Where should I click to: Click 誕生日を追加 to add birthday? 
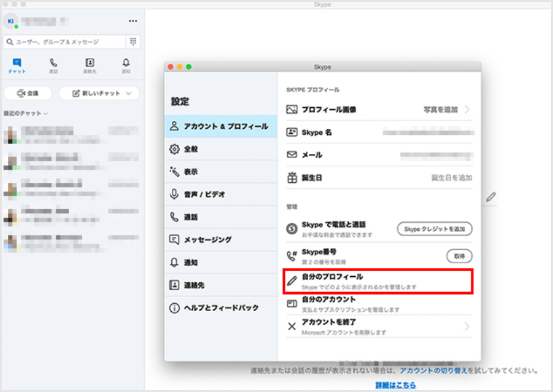(x=452, y=178)
